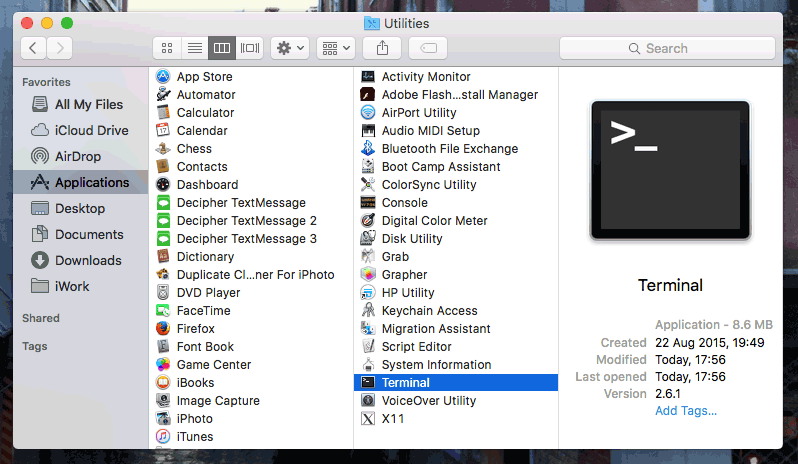Switch to icon view
The height and width of the screenshot is (464, 798).
[167, 48]
